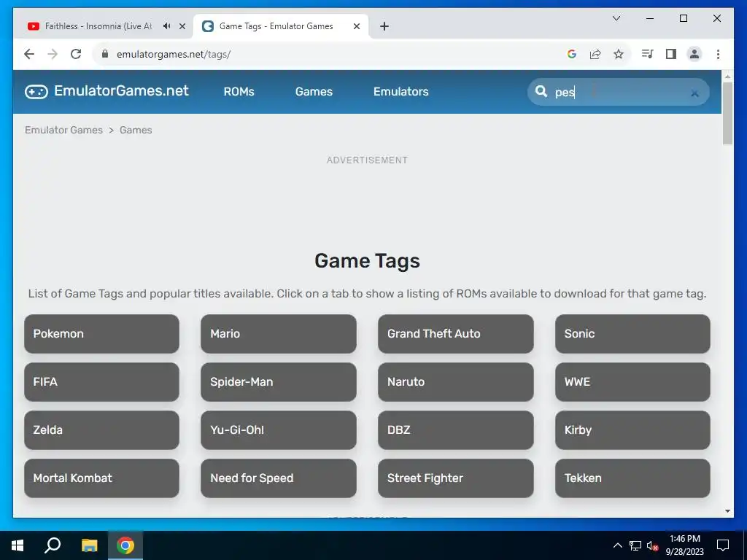747x560 pixels.
Task: Open the Naruto tag
Action: (x=456, y=382)
